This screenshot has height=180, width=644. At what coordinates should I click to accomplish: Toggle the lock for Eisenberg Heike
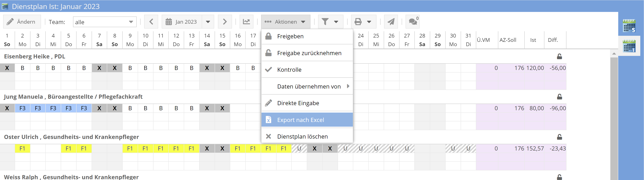(559, 56)
